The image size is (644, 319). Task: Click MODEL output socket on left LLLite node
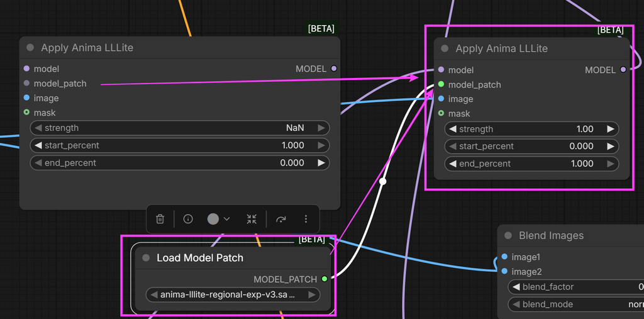[x=333, y=69]
